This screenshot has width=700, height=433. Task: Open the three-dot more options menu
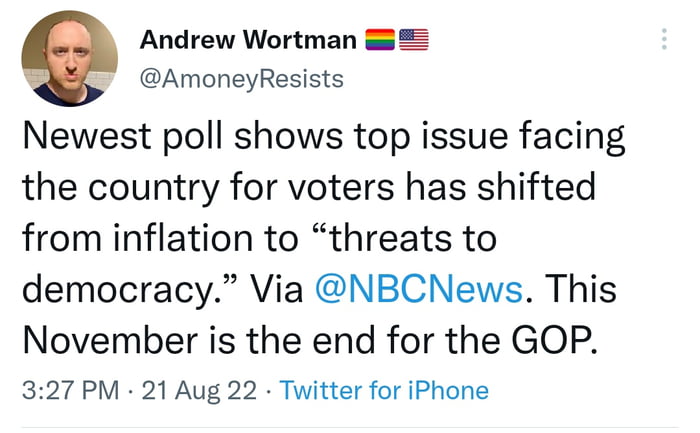pos(661,40)
